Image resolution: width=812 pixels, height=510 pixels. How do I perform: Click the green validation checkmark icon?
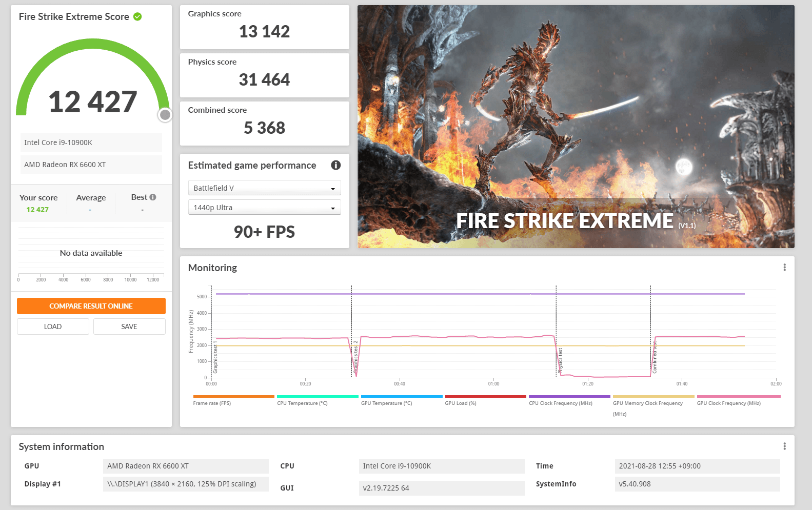tap(137, 16)
